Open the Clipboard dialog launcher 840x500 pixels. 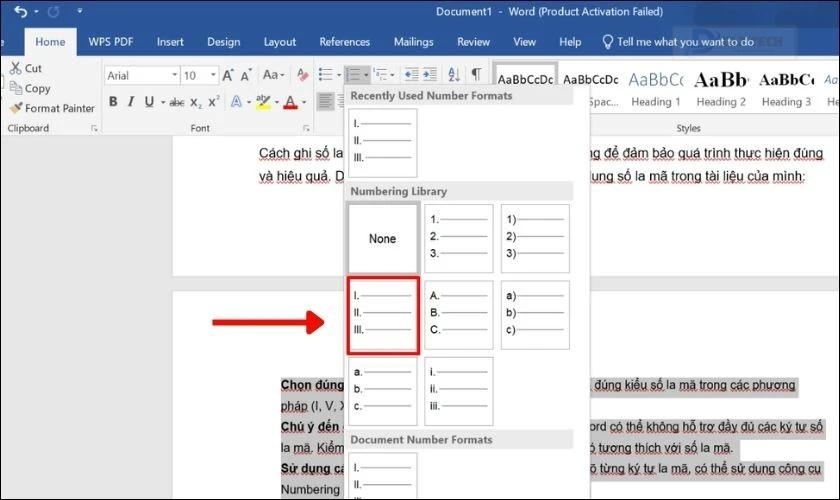[94, 128]
